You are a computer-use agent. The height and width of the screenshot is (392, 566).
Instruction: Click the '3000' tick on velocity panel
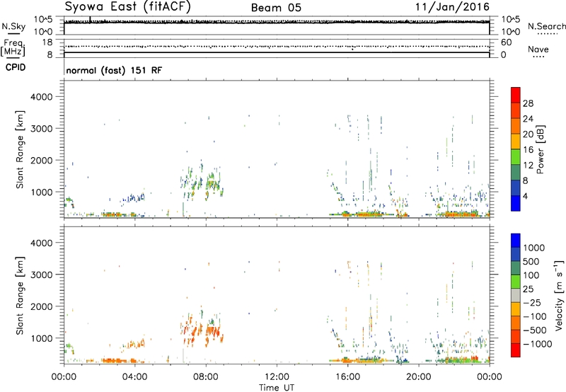pos(41,275)
